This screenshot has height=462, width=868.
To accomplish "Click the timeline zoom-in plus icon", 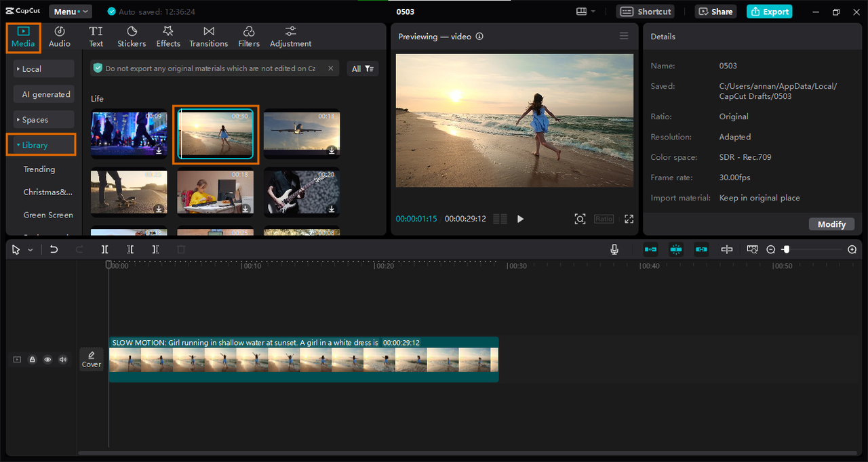I will (x=852, y=249).
